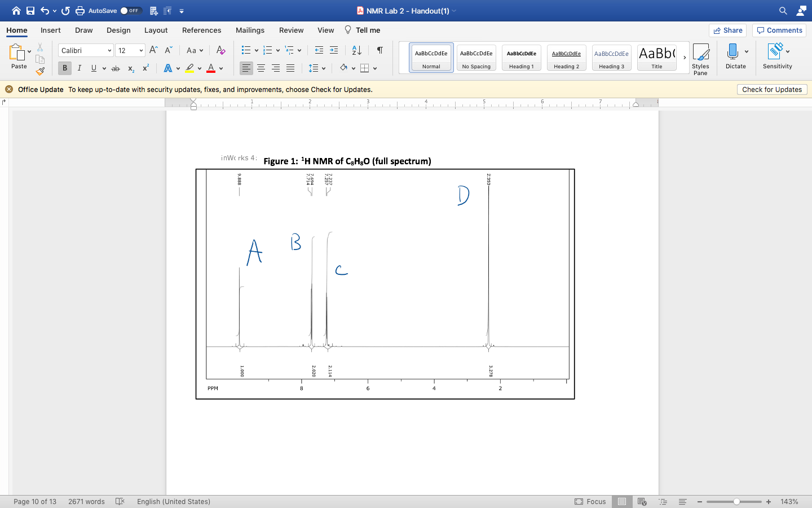Open the Dictate feature
This screenshot has width=812, height=508.
click(735, 56)
